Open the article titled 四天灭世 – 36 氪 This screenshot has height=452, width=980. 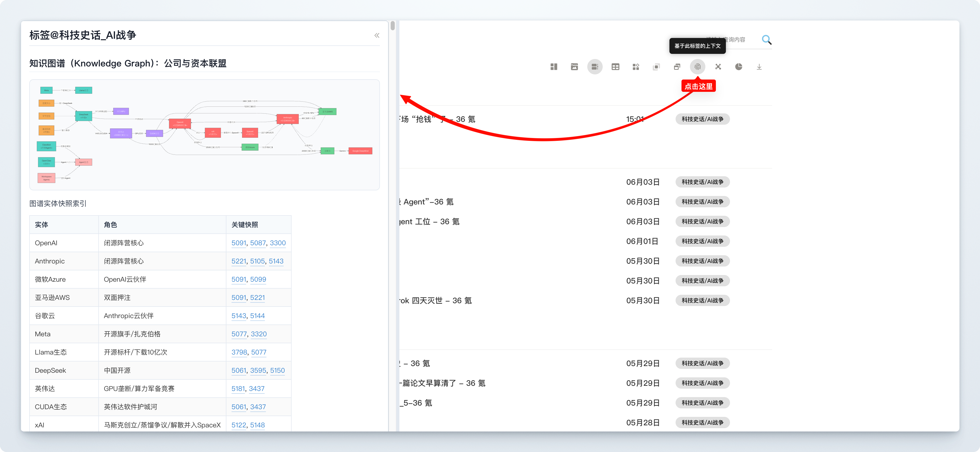[x=436, y=301]
